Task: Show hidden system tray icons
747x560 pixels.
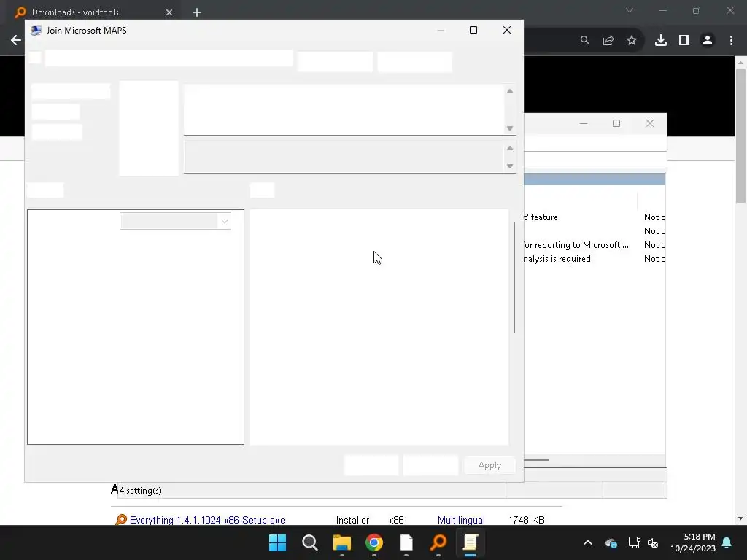Action: [588, 542]
